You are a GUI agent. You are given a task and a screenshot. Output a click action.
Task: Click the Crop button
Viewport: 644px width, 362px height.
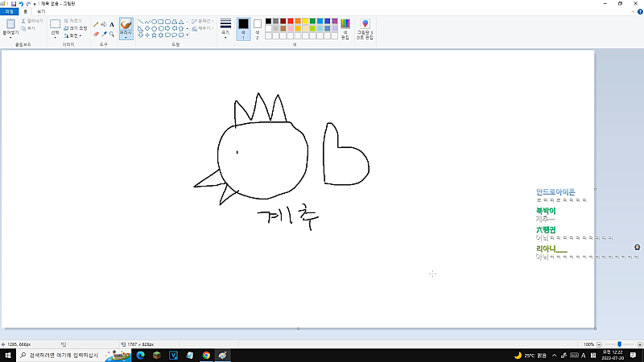73,21
